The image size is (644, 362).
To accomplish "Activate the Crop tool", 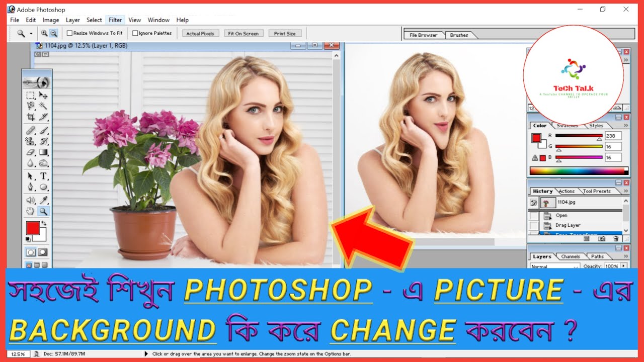I will [30, 117].
